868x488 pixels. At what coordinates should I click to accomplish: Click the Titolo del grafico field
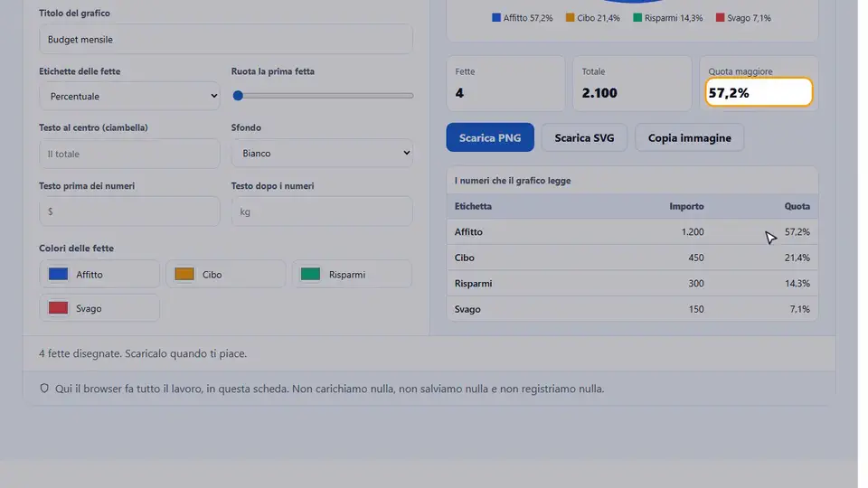[x=226, y=39]
